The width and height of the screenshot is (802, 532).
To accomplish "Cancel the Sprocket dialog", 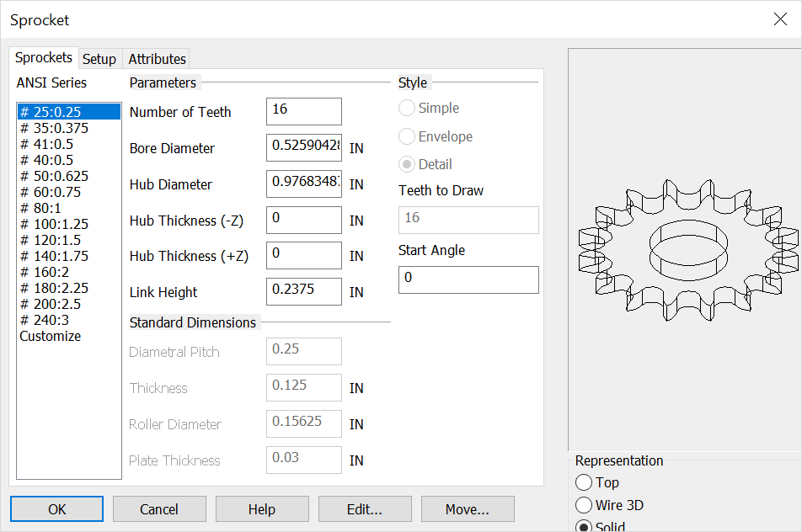I will click(158, 508).
